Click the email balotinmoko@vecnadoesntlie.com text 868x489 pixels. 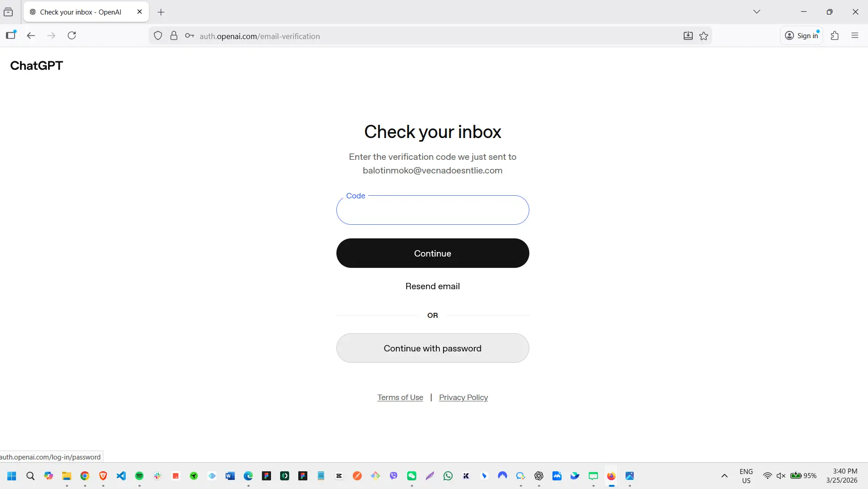pos(433,171)
